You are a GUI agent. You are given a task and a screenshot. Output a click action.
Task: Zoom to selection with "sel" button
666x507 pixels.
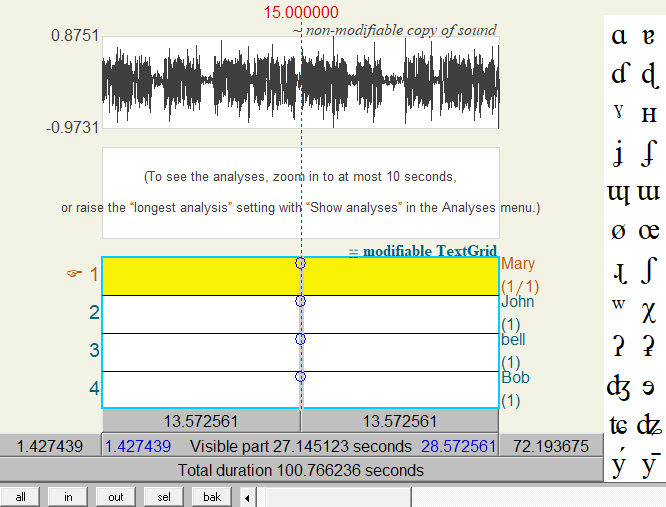(x=164, y=497)
